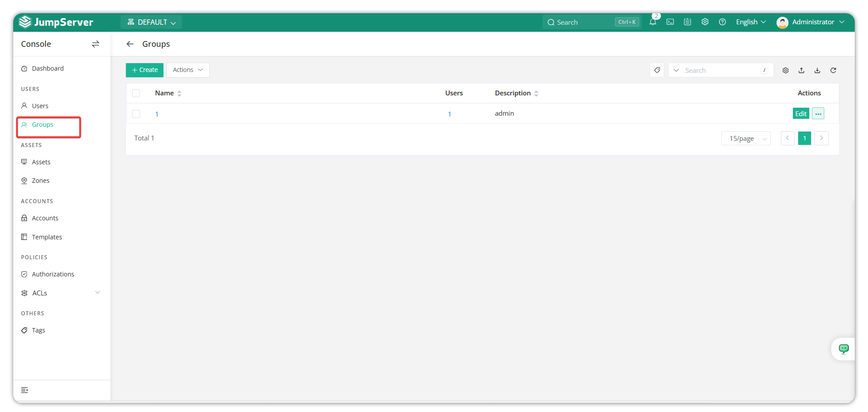Viewport: 868px width, 412px height.
Task: Click the Users count link 1
Action: (x=450, y=114)
